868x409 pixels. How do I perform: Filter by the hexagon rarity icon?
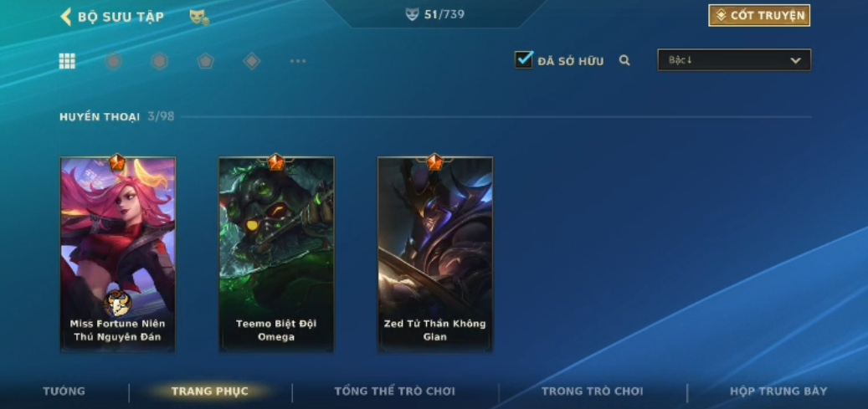(159, 61)
